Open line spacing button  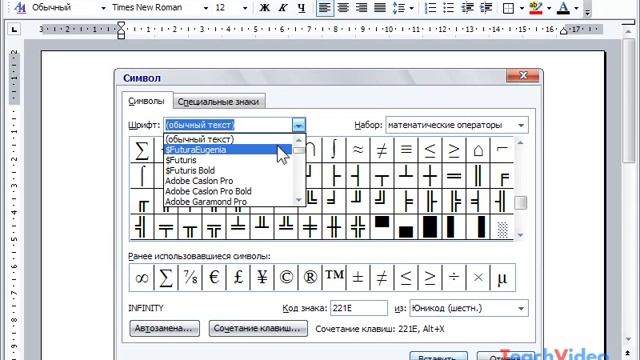point(398,8)
